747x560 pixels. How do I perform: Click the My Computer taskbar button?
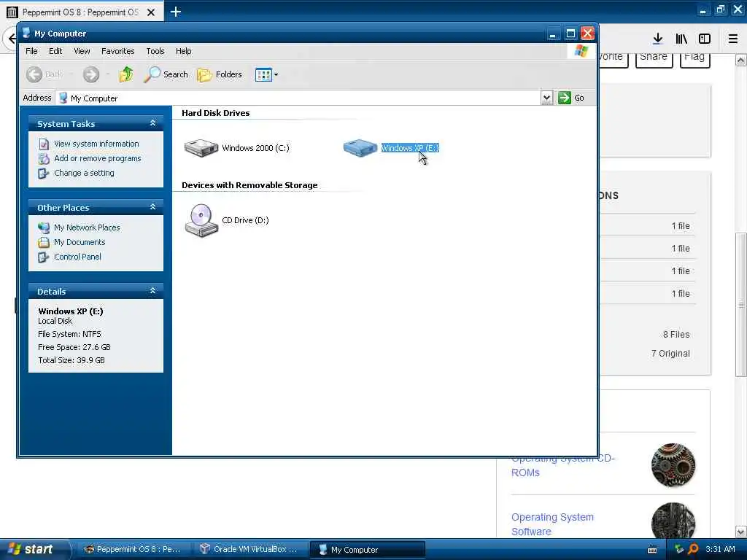pyautogui.click(x=367, y=550)
